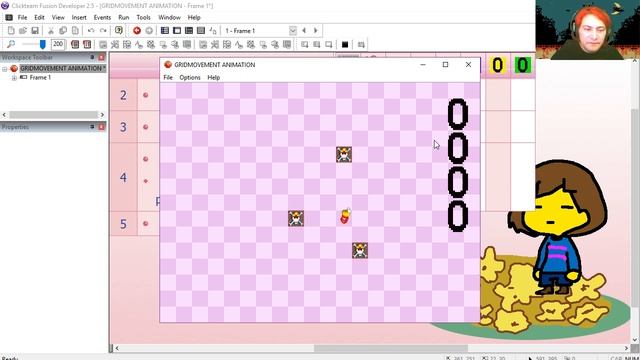
Task: Click the bottom skull sprite in game
Action: (360, 250)
